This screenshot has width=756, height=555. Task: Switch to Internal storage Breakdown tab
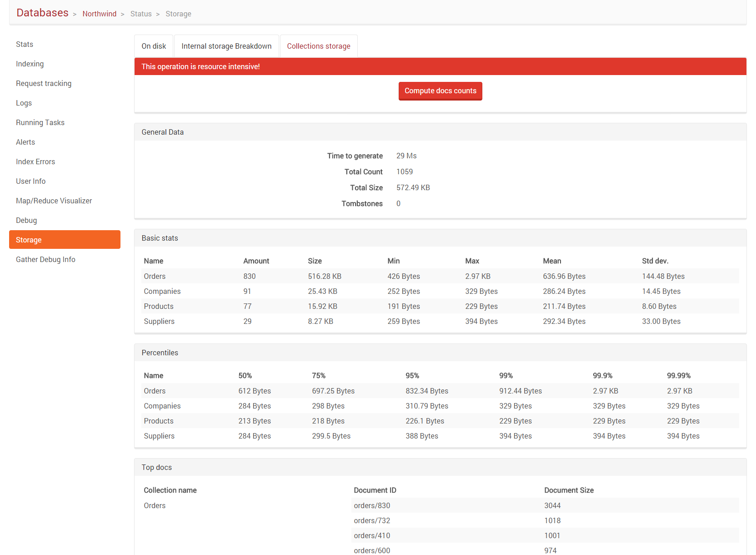point(226,46)
